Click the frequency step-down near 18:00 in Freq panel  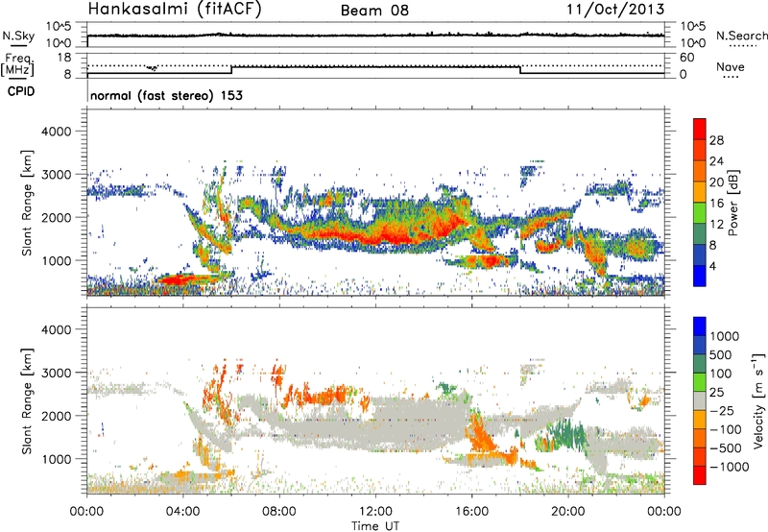(520, 70)
